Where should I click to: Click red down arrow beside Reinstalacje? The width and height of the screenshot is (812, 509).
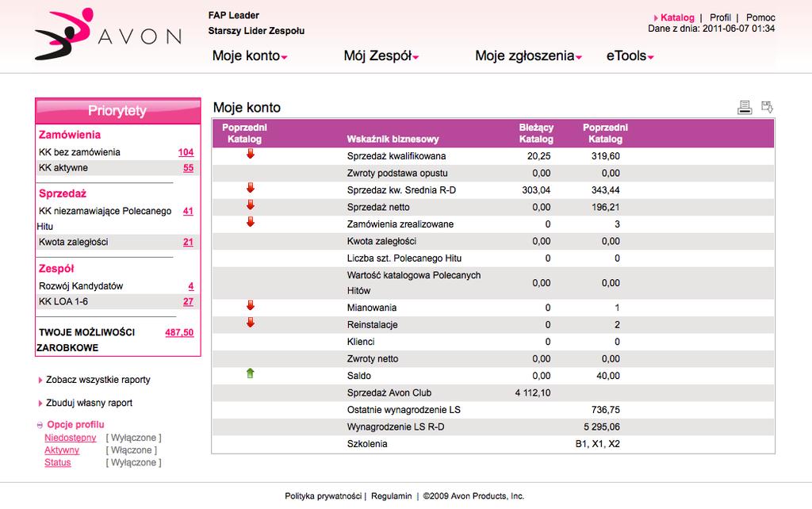(251, 322)
